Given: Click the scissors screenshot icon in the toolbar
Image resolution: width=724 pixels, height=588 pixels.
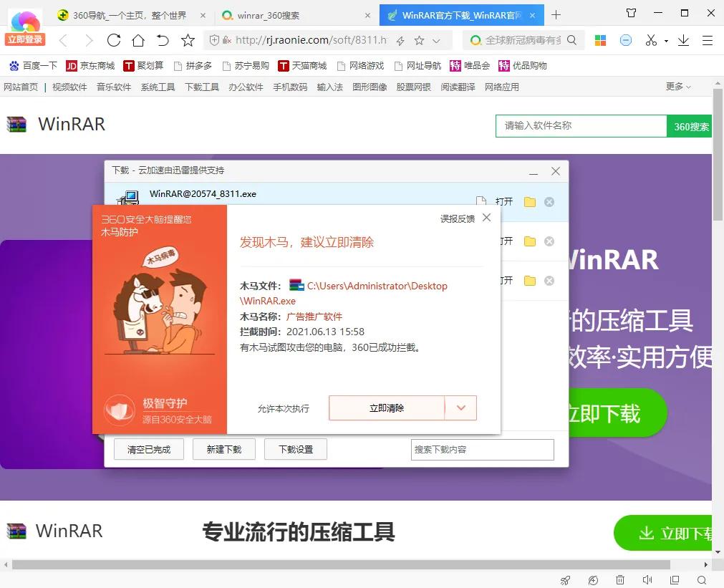Looking at the screenshot, I should click(650, 41).
